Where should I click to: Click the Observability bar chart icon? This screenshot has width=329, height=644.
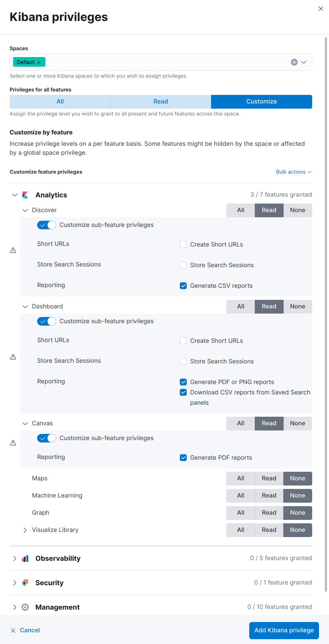(25, 558)
